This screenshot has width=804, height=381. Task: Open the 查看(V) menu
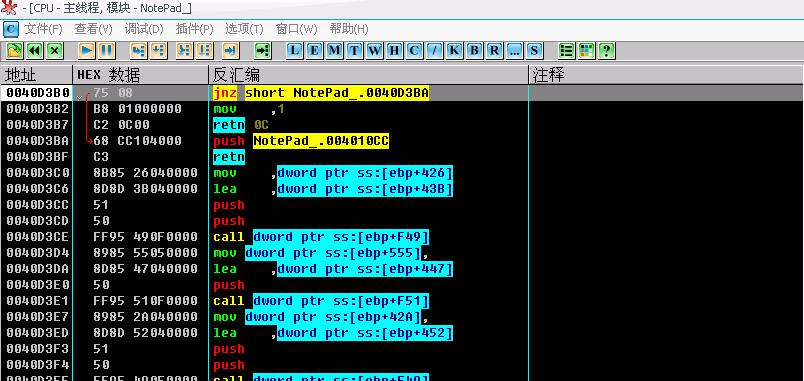pos(93,29)
